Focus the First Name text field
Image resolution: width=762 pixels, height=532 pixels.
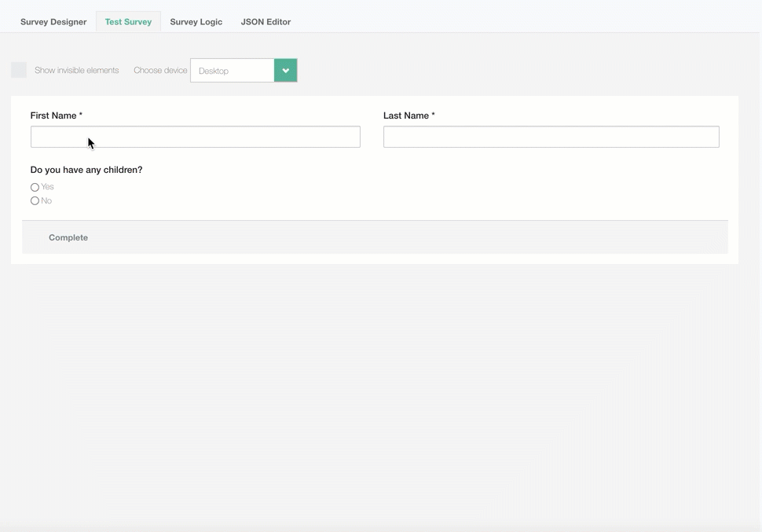point(195,137)
